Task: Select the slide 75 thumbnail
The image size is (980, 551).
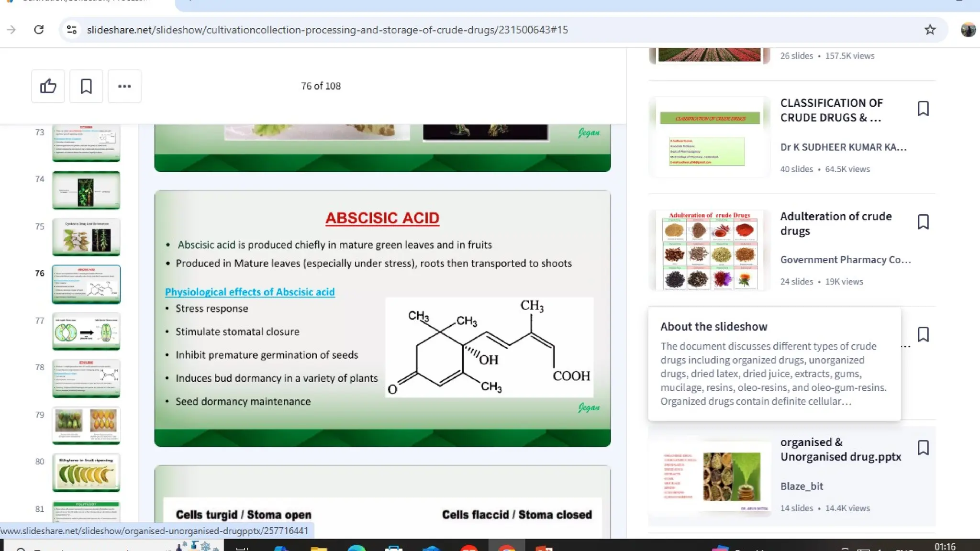Action: coord(86,237)
